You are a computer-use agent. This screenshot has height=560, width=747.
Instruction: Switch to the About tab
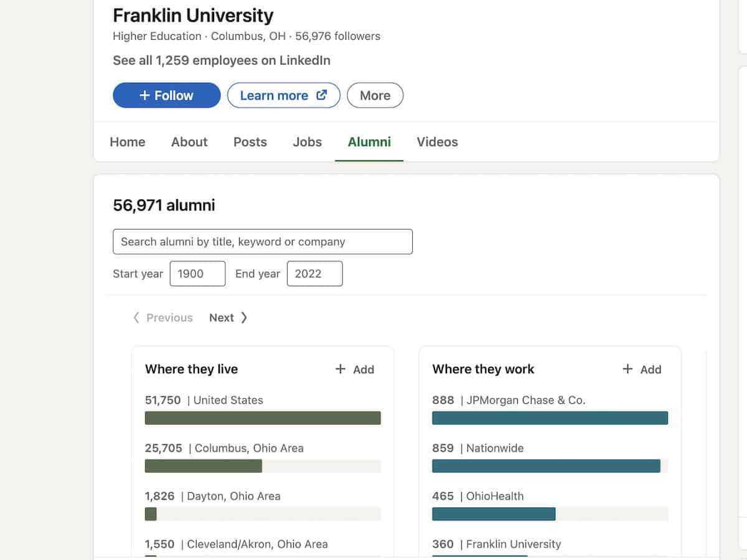point(189,142)
